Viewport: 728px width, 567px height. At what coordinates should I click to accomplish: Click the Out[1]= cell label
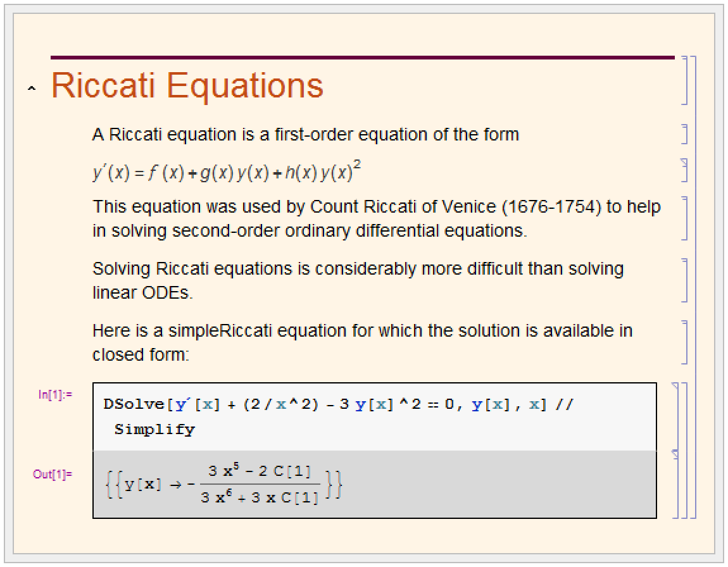point(53,473)
